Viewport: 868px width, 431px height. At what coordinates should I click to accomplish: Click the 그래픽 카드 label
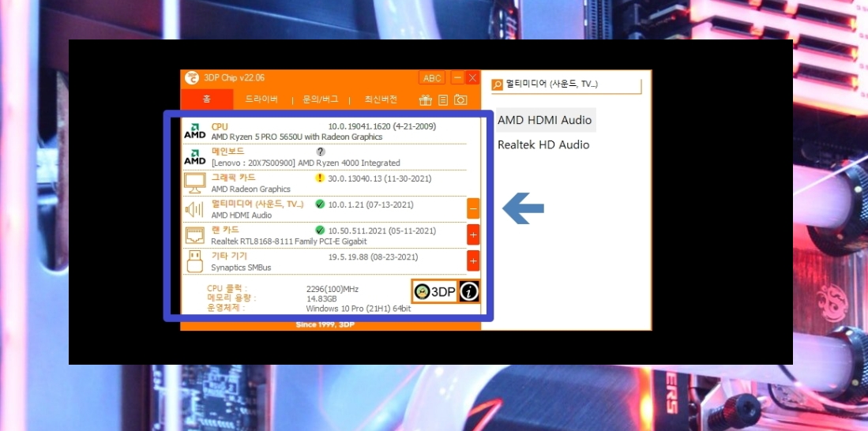tap(233, 178)
